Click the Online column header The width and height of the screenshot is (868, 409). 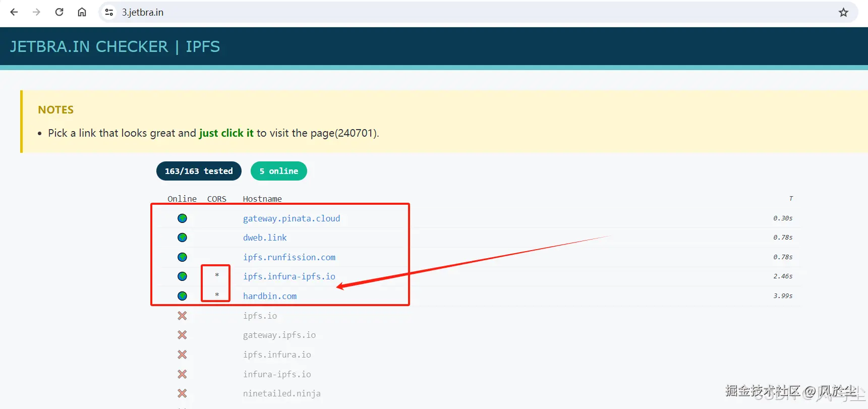coord(182,199)
